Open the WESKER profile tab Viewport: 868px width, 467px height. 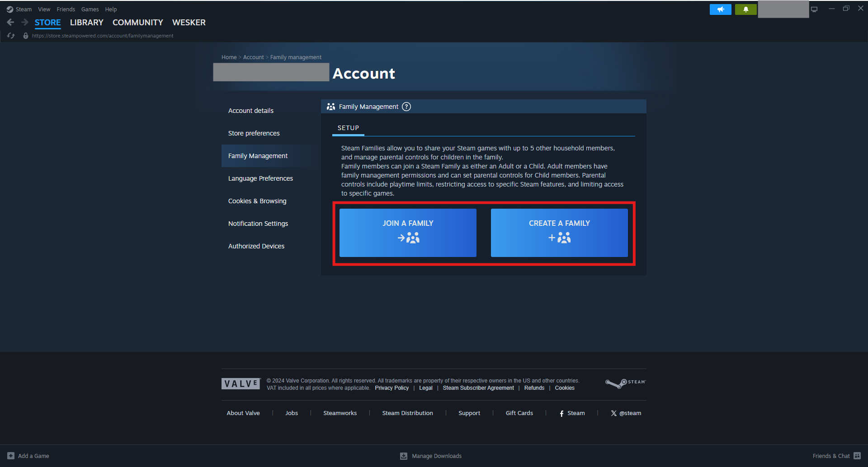click(189, 23)
